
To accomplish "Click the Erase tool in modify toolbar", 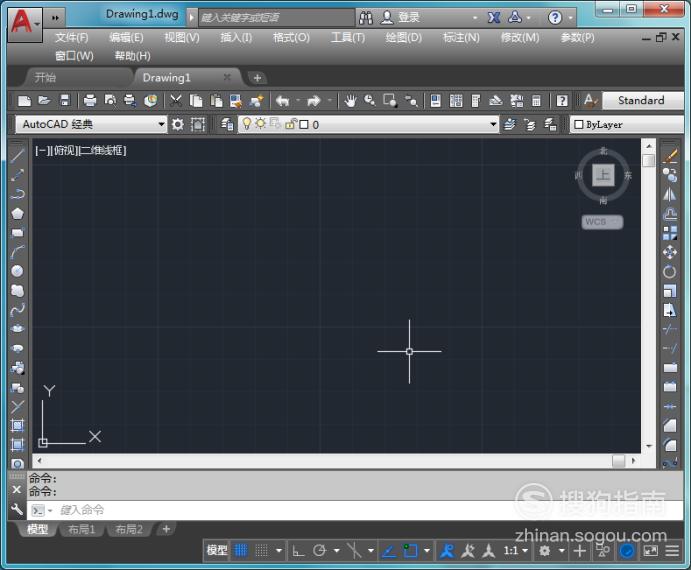I will (x=670, y=156).
